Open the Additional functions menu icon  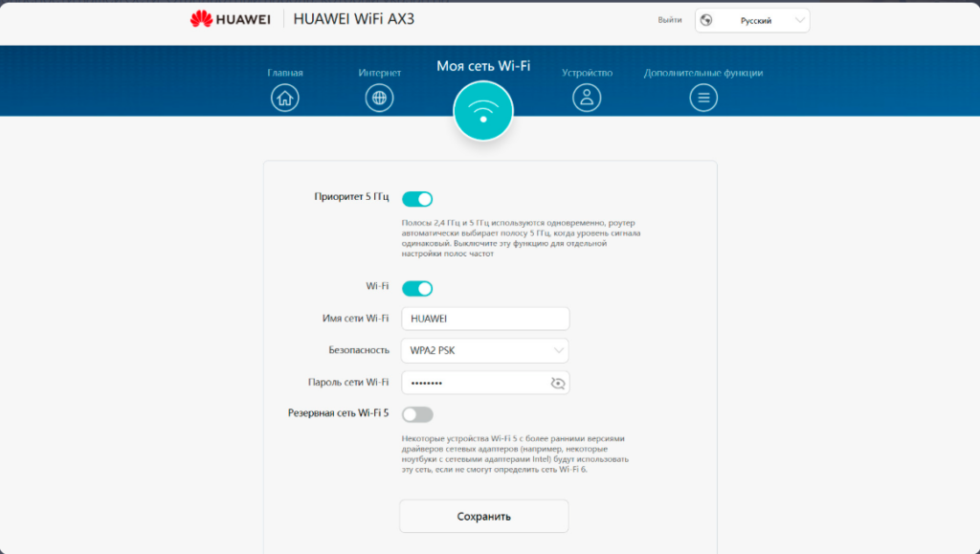(x=703, y=97)
